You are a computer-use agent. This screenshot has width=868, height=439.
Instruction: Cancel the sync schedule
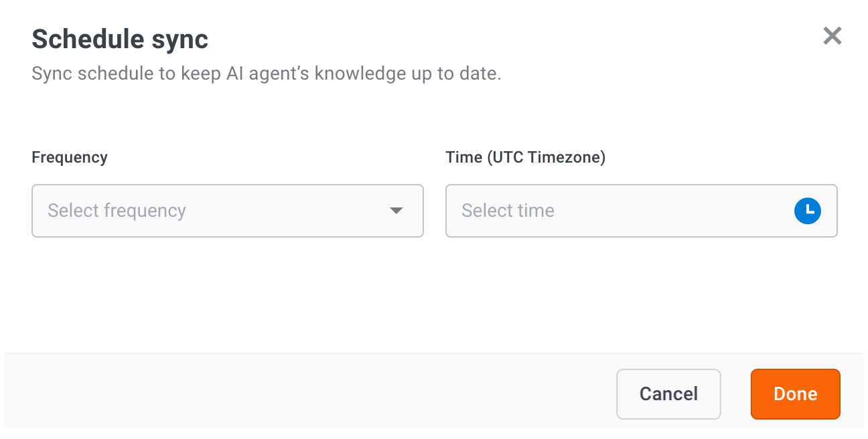click(x=668, y=394)
